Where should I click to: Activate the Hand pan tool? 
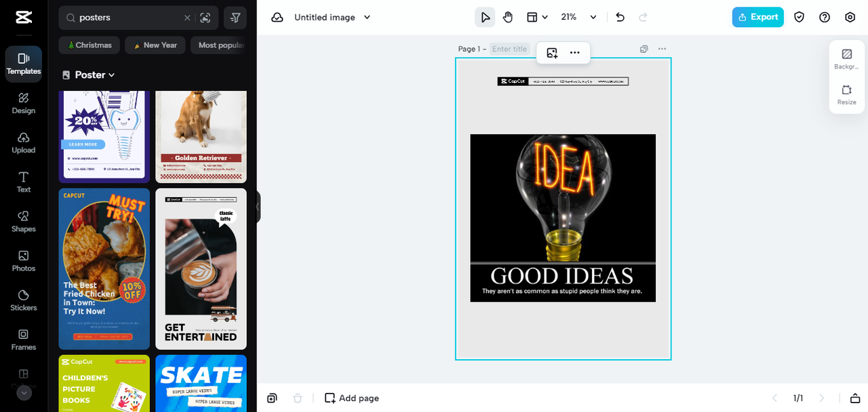(x=508, y=18)
